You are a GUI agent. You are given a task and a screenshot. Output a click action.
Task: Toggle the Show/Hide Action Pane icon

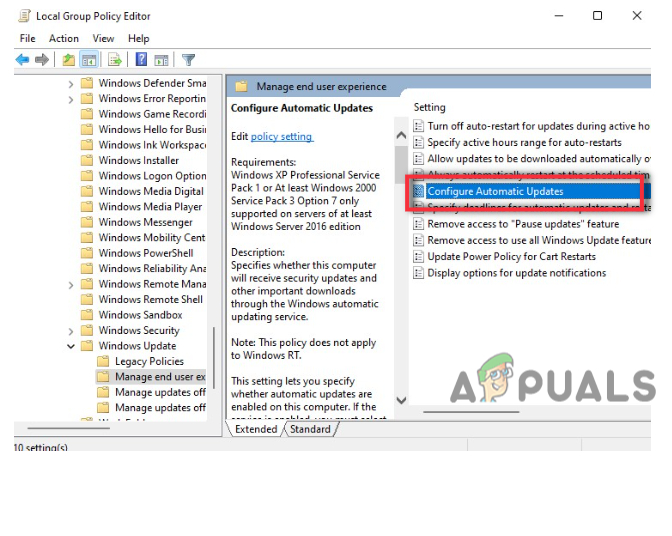pos(161,60)
